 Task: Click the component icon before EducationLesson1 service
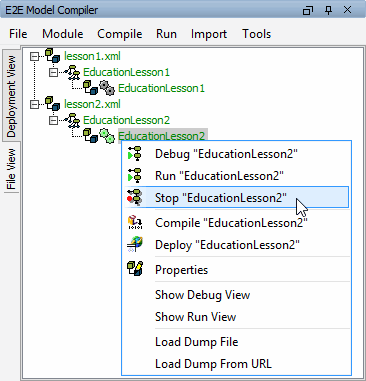[90, 88]
